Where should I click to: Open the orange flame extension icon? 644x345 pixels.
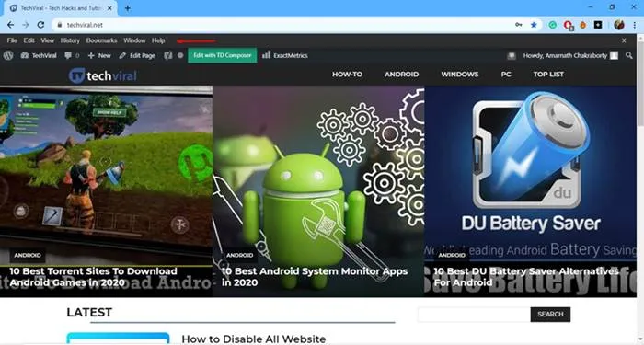point(582,25)
